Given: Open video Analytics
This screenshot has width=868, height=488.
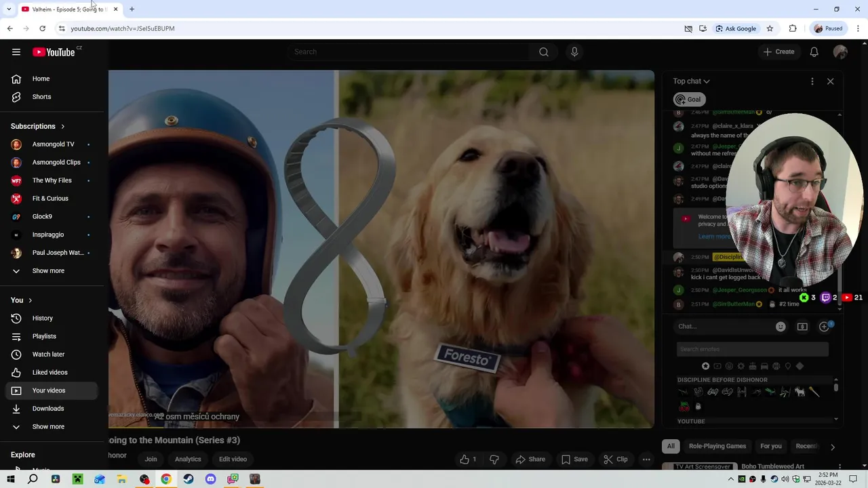Looking at the screenshot, I should pyautogui.click(x=188, y=460).
